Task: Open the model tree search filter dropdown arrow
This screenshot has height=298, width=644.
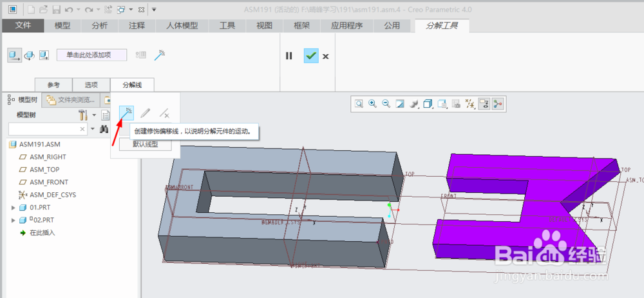Action: [x=92, y=129]
